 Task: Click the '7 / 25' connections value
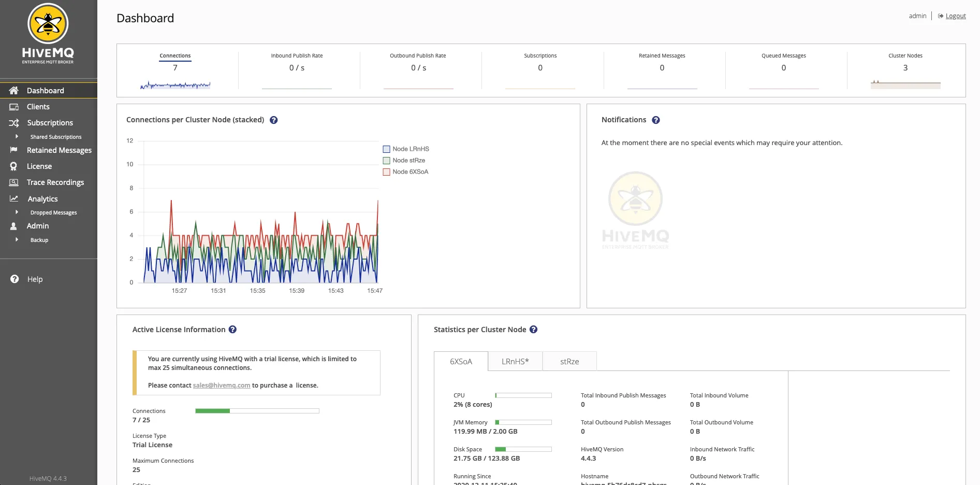(x=141, y=420)
